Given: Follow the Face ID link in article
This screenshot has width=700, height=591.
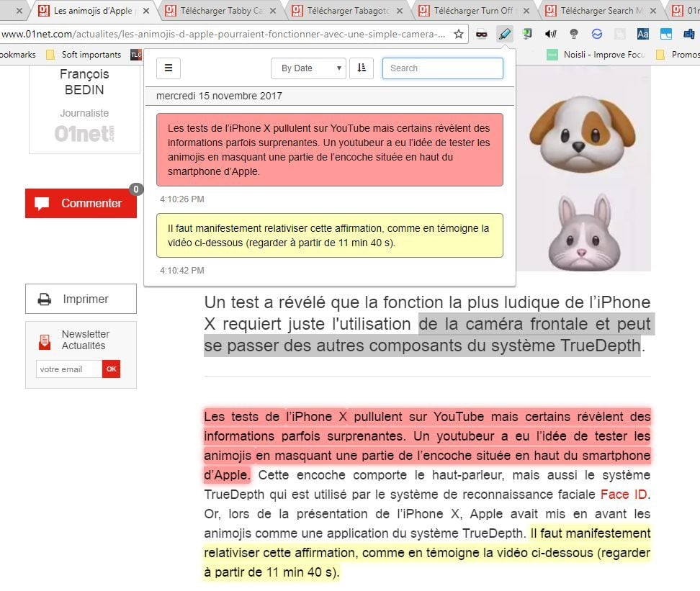Looking at the screenshot, I should tap(625, 495).
